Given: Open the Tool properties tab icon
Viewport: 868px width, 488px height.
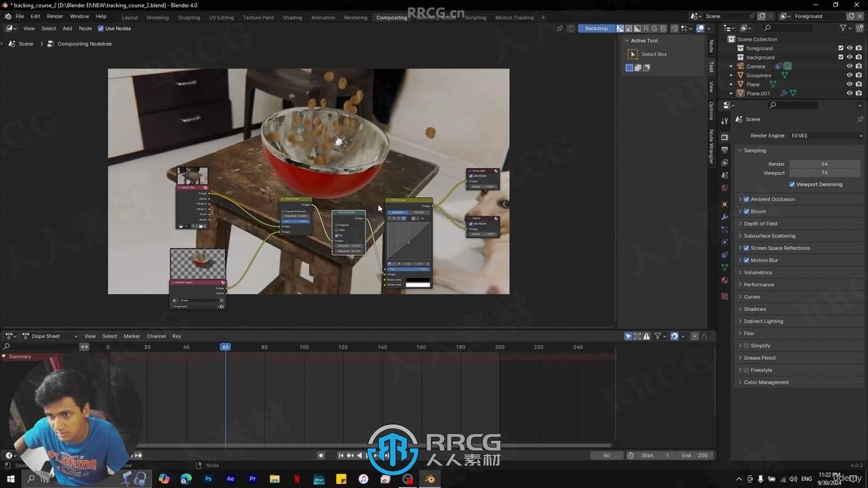Looking at the screenshot, I should [x=724, y=121].
